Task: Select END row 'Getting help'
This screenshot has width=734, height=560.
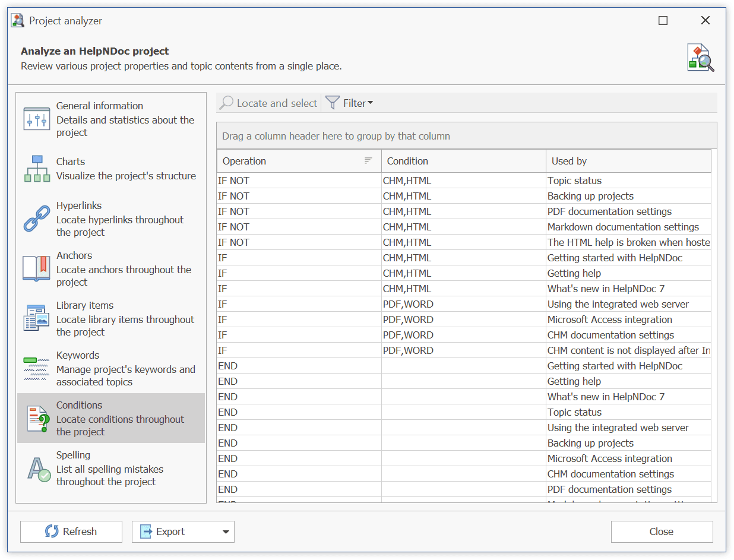Action: 464,381
